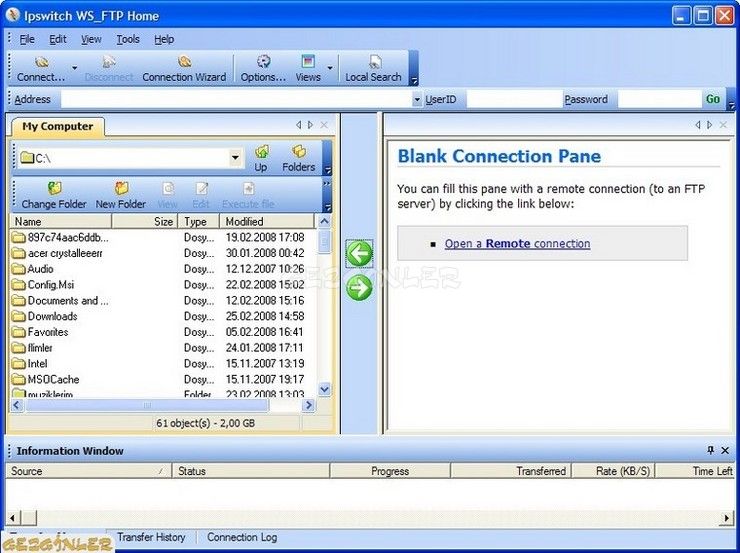740x553 pixels.
Task: Switch to Connection Log tab
Action: pos(242,537)
